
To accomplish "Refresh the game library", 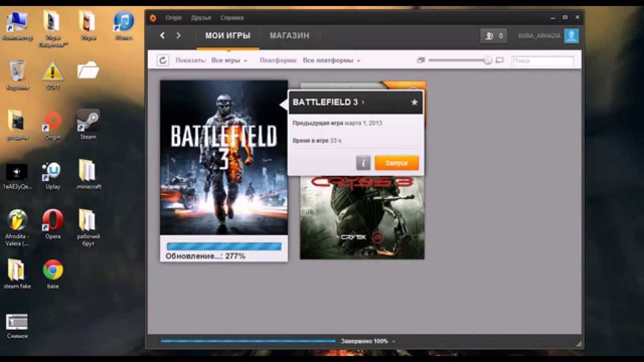I will point(163,60).
